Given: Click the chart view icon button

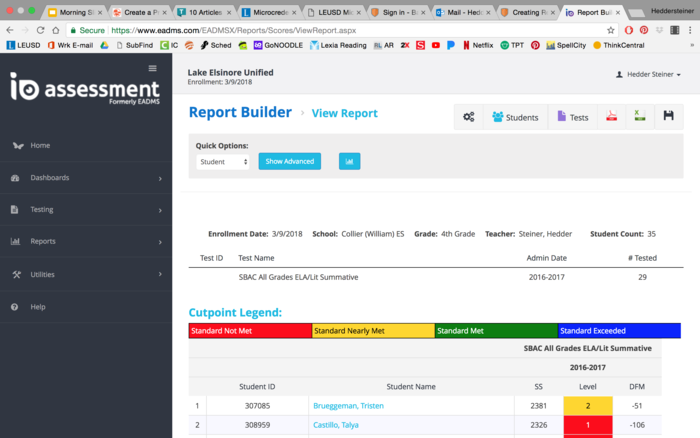Looking at the screenshot, I should [x=350, y=161].
